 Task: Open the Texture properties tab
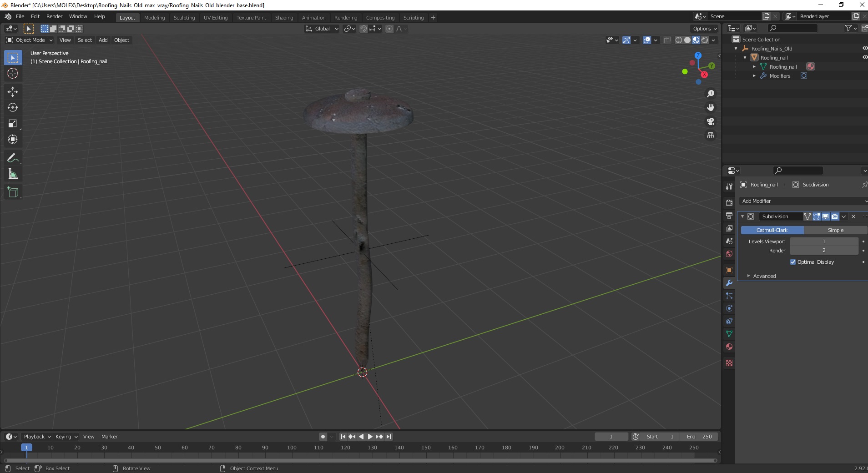729,363
